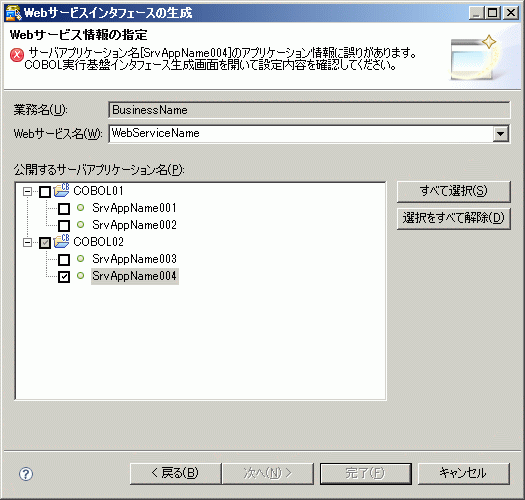Open help via the question mark icon
Screen dimensions: 525x500
[26, 474]
